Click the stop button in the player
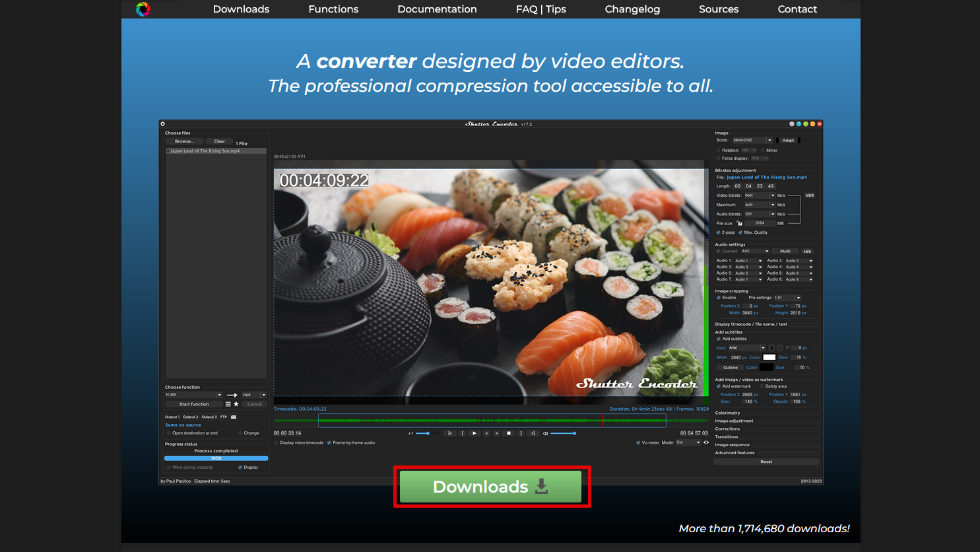The image size is (980, 552). click(509, 433)
